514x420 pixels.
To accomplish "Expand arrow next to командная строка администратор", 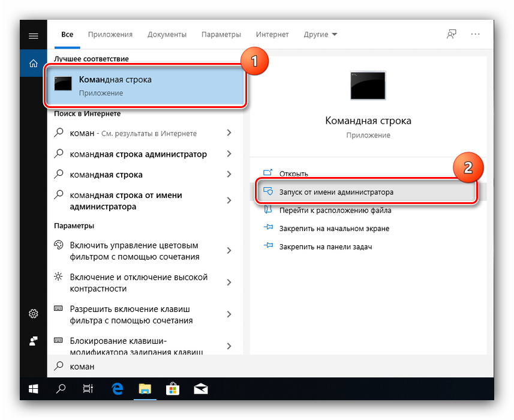I will [x=229, y=154].
